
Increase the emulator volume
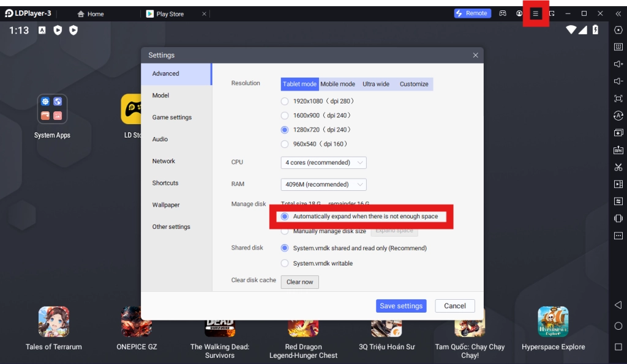pos(618,64)
